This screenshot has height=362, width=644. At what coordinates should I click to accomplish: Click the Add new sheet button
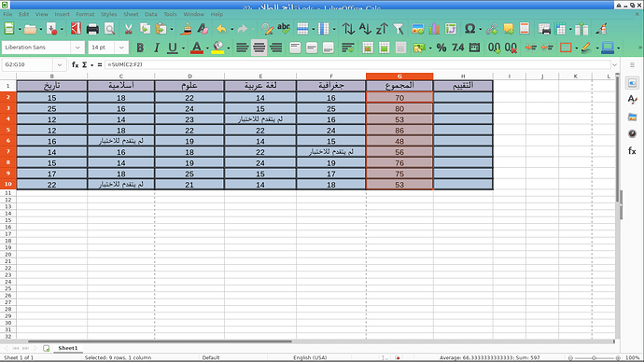[x=47, y=348]
